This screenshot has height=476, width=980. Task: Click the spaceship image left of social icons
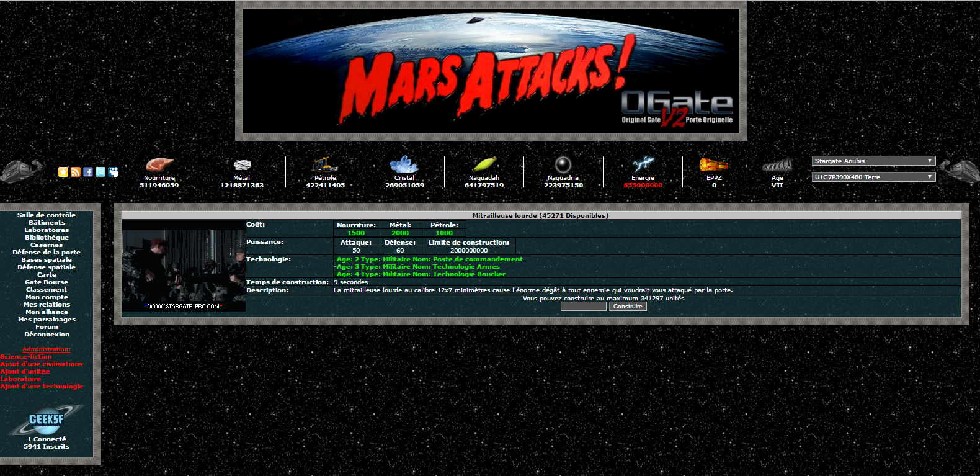pos(22,171)
